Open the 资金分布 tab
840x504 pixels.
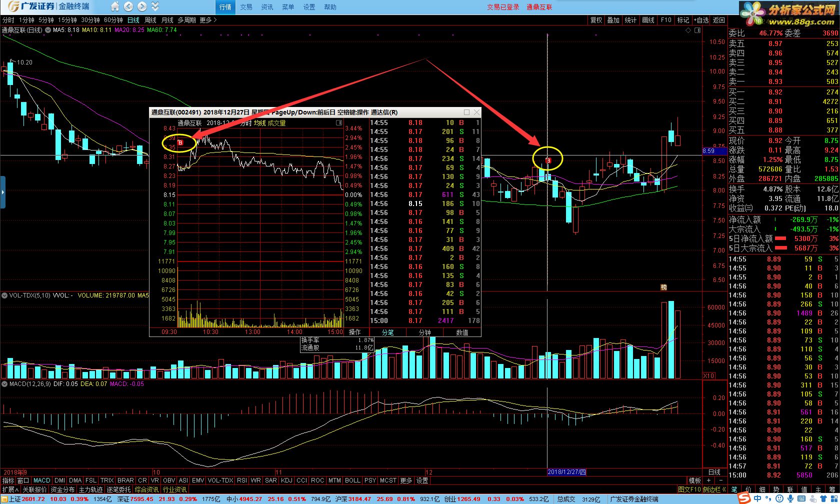(62, 489)
